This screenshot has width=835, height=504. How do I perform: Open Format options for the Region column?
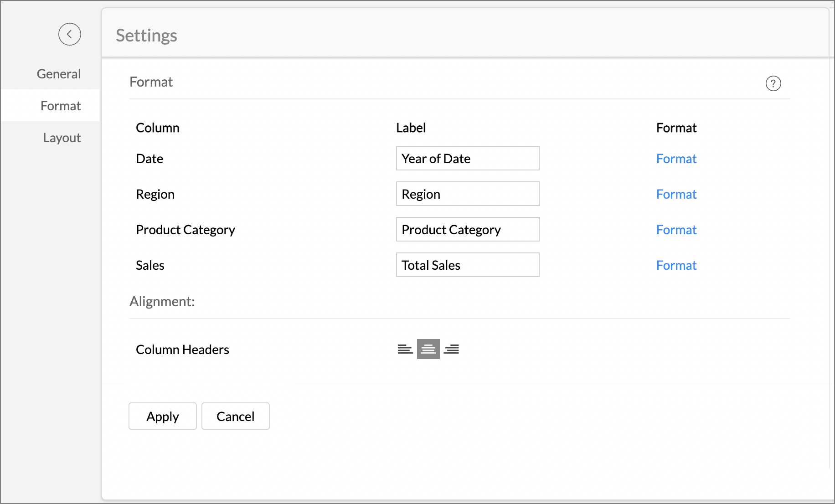676,194
